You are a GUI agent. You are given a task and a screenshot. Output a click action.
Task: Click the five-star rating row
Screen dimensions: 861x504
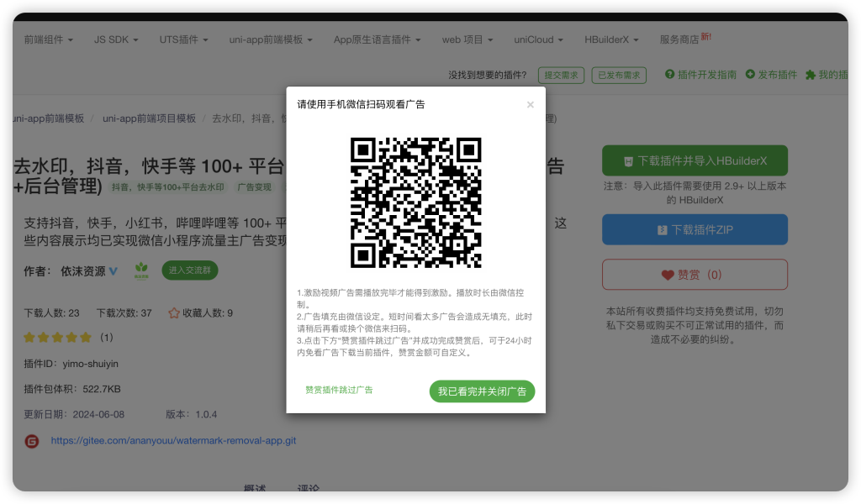tap(57, 338)
